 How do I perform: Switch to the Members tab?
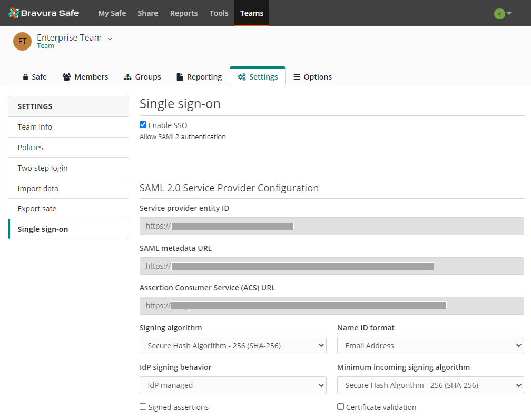85,77
